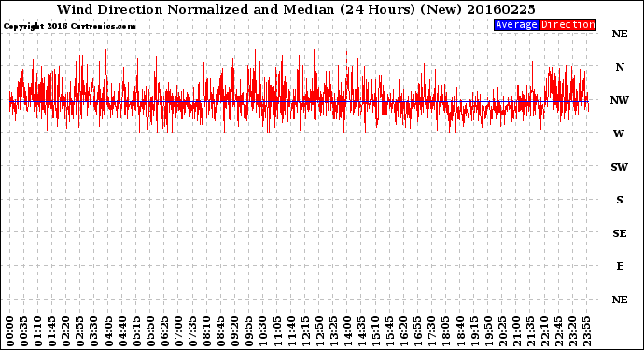The height and width of the screenshot is (350, 644).
Task: Click the 05:50 time axis label
Action: [150, 331]
